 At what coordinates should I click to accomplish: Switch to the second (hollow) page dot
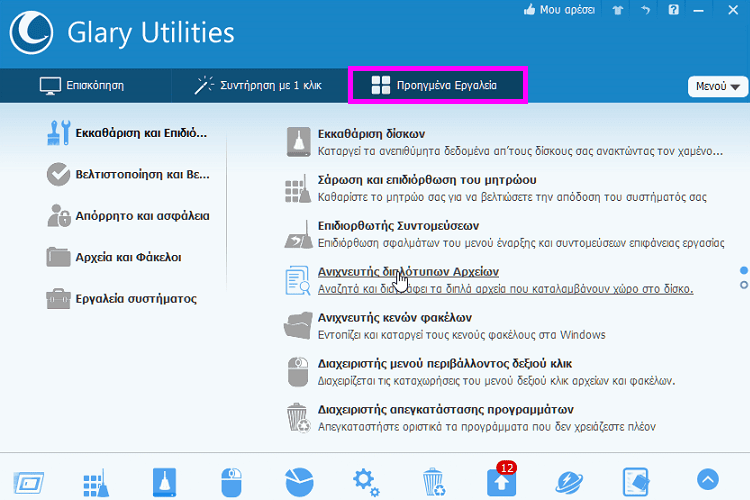[744, 285]
